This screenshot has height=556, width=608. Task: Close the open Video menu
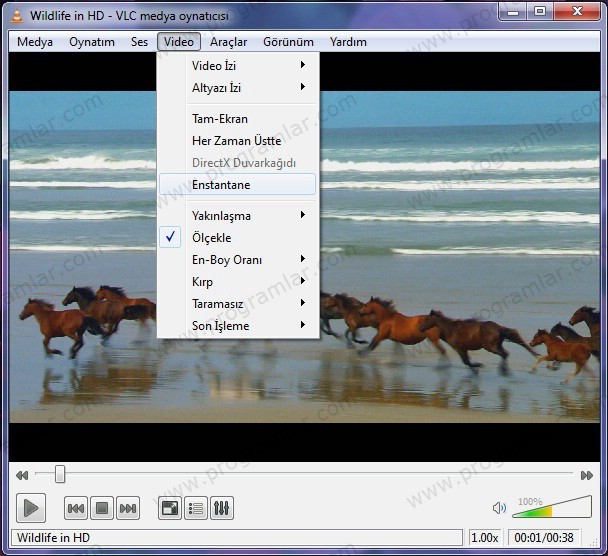click(179, 42)
